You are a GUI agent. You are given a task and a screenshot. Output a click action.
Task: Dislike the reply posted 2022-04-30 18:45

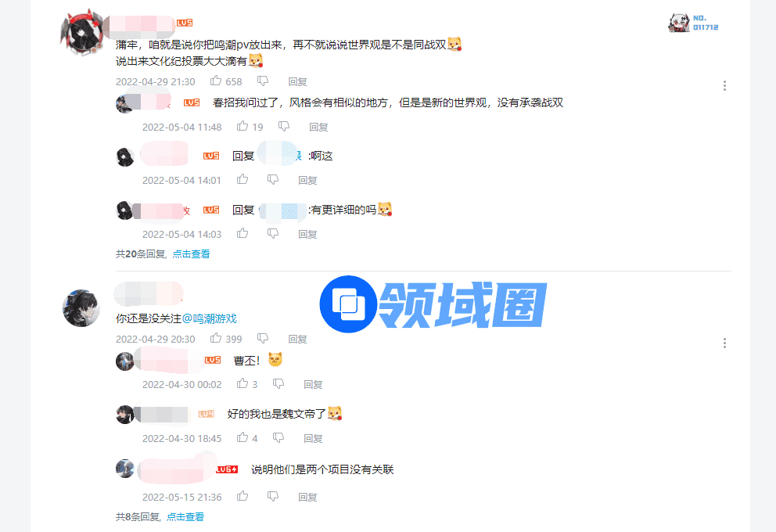point(278,437)
